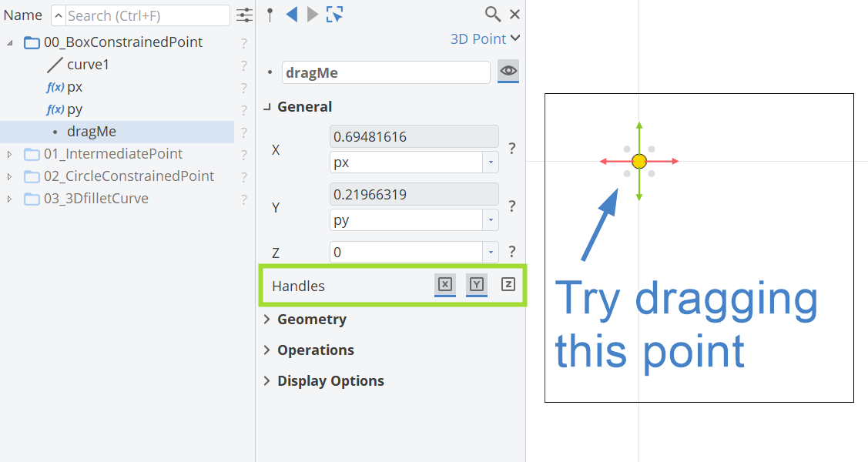The image size is (868, 462).
Task: Open search with the magnifier icon
Action: click(x=492, y=14)
